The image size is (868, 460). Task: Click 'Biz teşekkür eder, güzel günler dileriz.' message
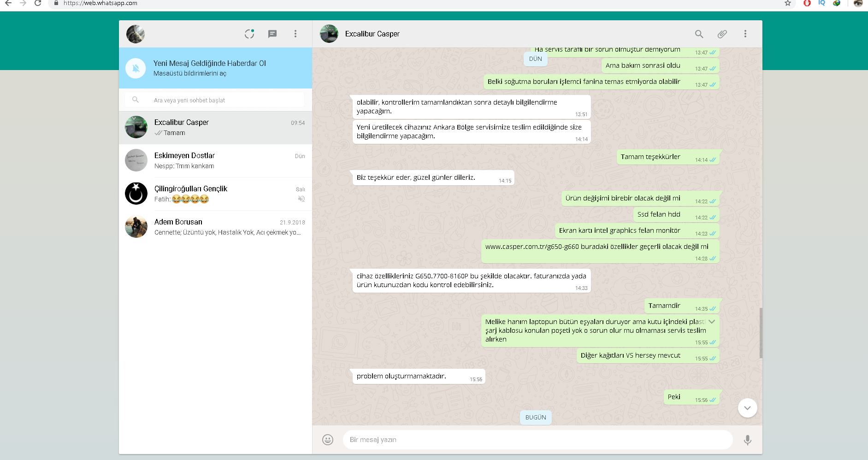(x=433, y=177)
